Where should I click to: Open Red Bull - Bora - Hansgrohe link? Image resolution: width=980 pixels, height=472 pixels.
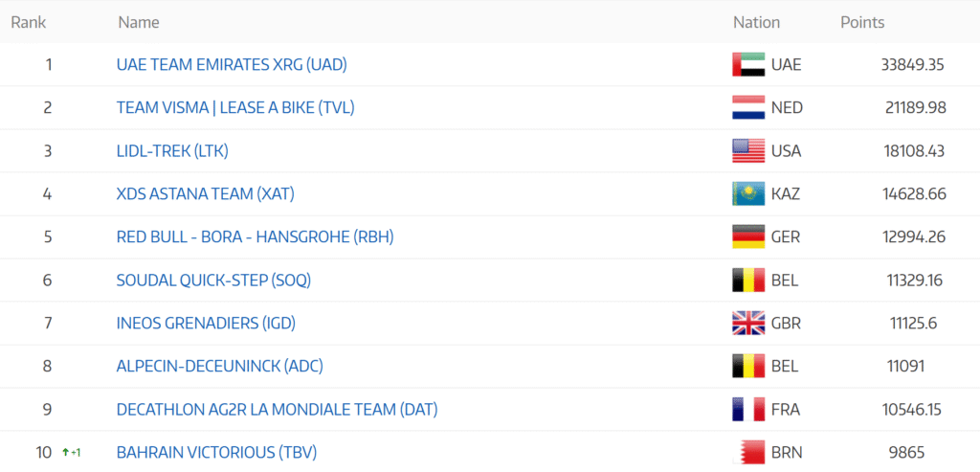255,237
